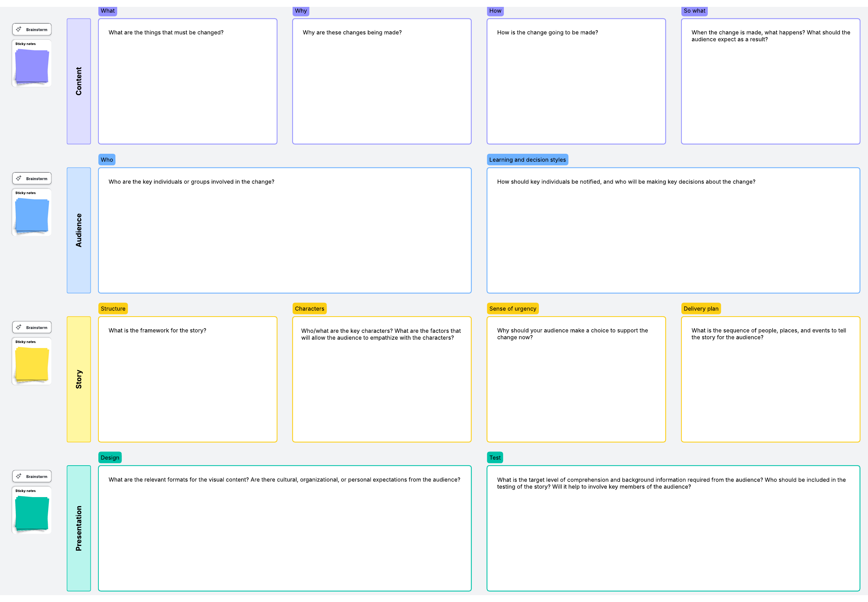Select the 'Learning and decision styles' label
The width and height of the screenshot is (868, 602).
click(x=527, y=160)
